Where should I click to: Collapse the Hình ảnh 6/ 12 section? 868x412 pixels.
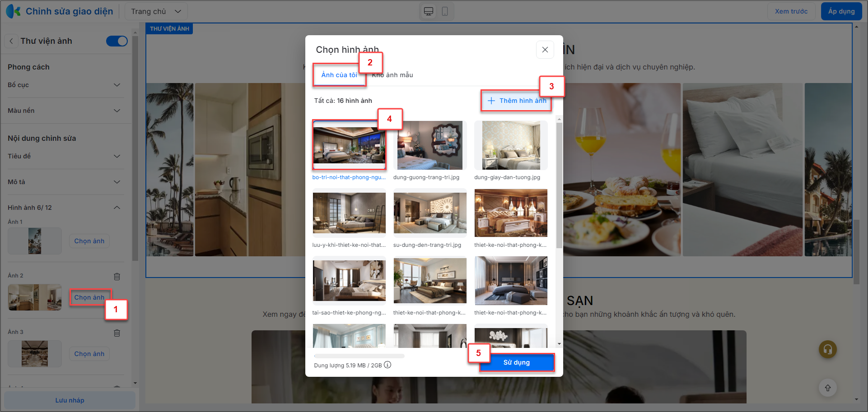click(66, 208)
